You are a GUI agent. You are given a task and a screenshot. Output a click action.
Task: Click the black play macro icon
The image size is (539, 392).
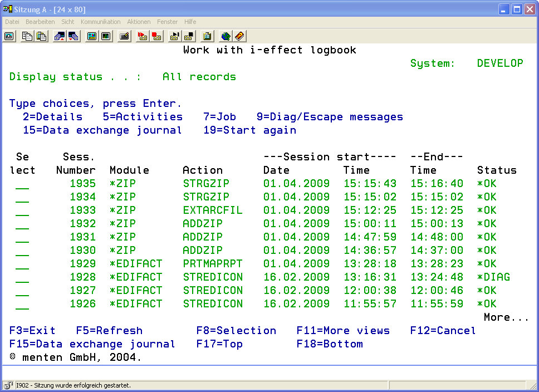coord(174,36)
